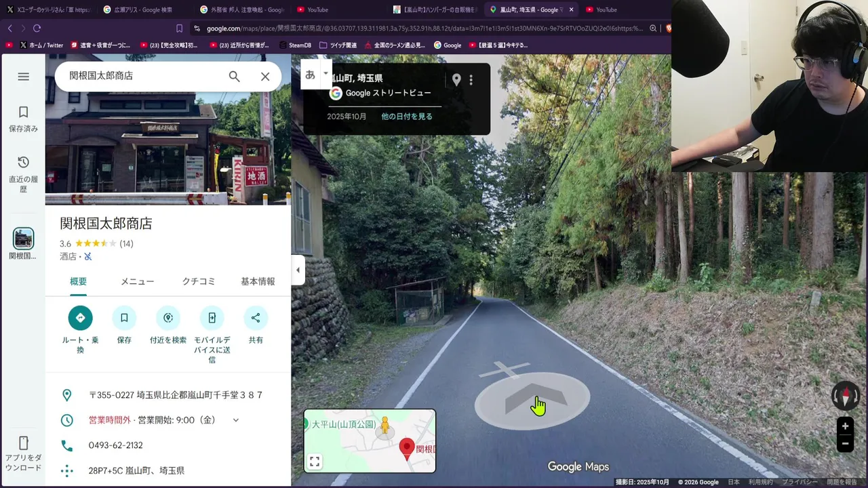Click the 問題を報告 report a problem link

coord(842,482)
